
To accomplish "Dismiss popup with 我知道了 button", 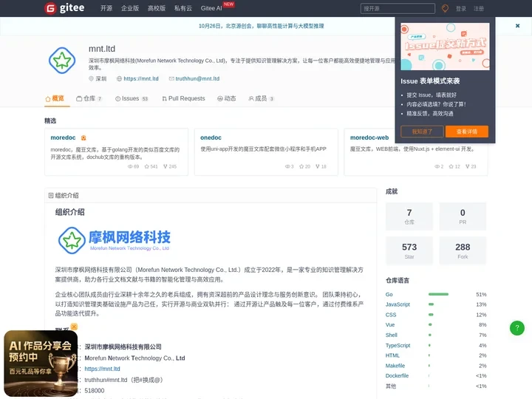I will pyautogui.click(x=422, y=132).
